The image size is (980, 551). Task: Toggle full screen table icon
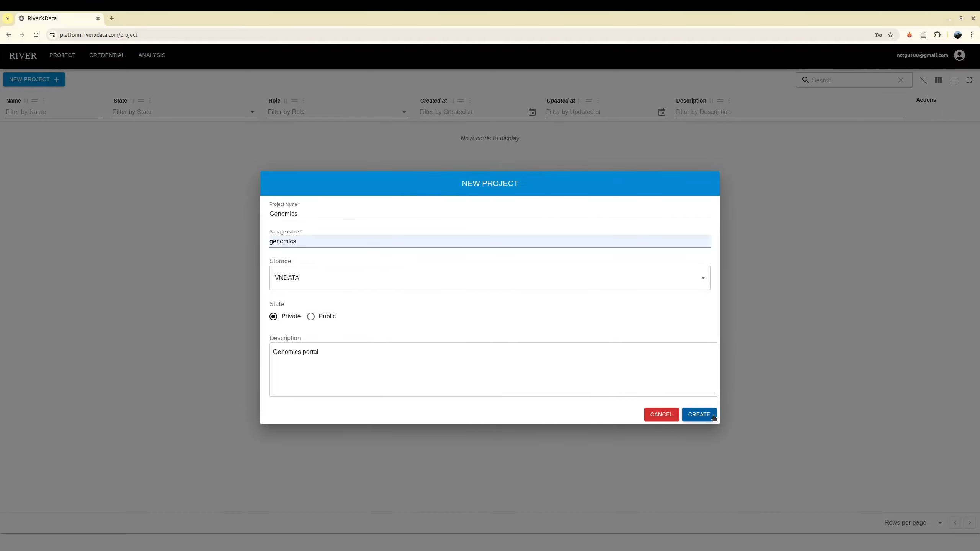[x=969, y=80]
